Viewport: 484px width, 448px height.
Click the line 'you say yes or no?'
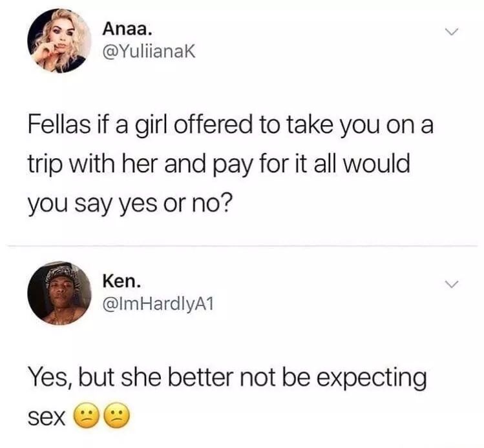[x=129, y=203]
